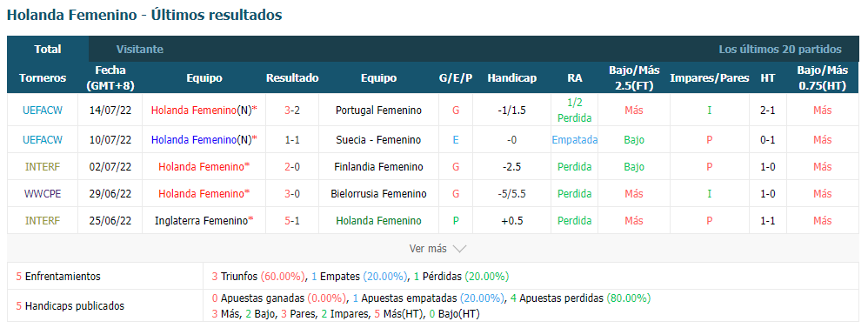Click the Impares/Pares column header
This screenshot has width=868, height=328.
709,78
